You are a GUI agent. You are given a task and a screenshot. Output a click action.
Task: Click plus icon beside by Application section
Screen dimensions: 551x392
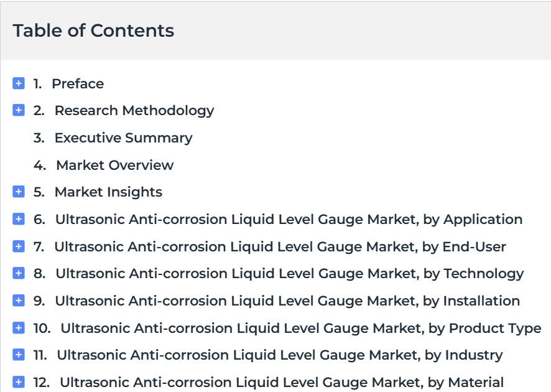coord(19,219)
